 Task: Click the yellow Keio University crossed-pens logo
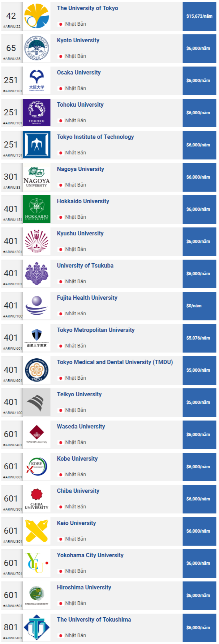click(36, 531)
